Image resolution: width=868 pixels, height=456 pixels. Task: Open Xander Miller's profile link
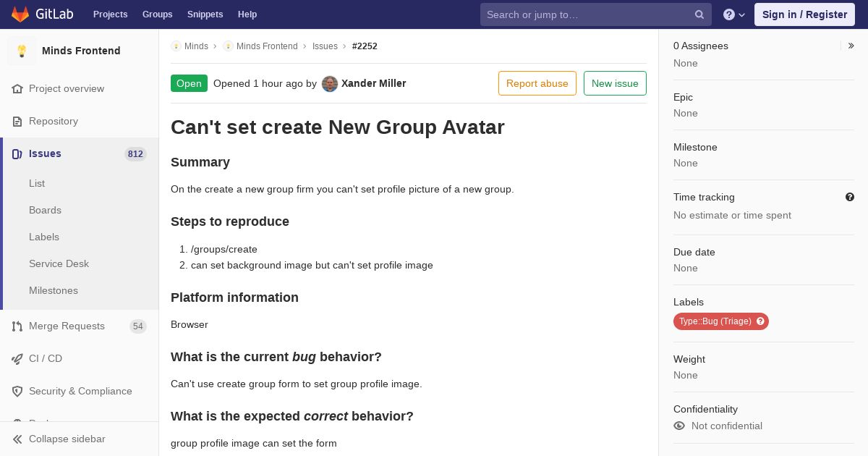(373, 83)
